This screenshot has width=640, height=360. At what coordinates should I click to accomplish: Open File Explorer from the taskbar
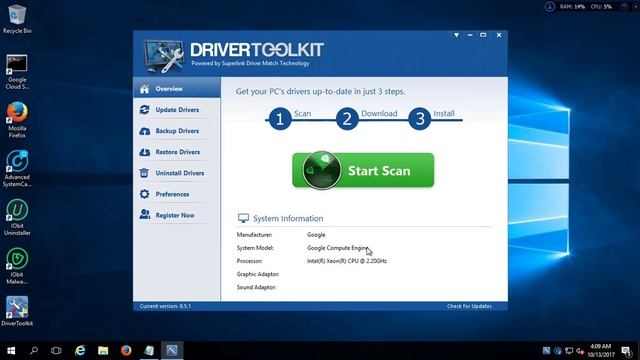click(103, 351)
